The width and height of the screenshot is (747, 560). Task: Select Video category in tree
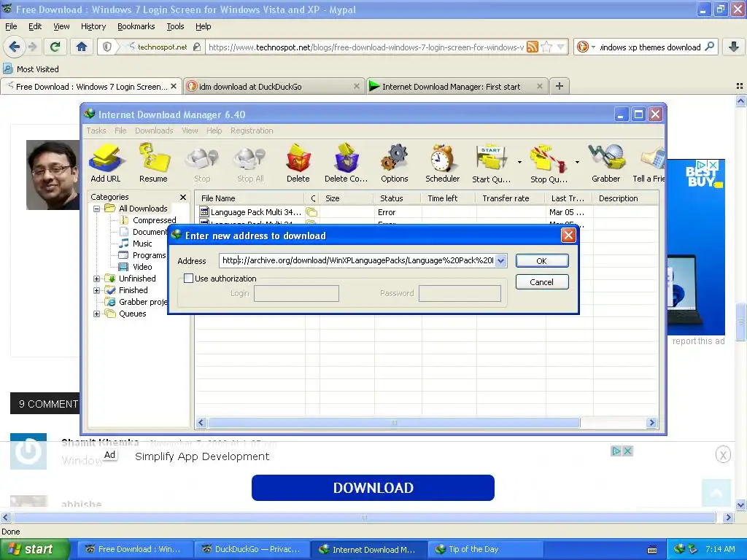(142, 267)
